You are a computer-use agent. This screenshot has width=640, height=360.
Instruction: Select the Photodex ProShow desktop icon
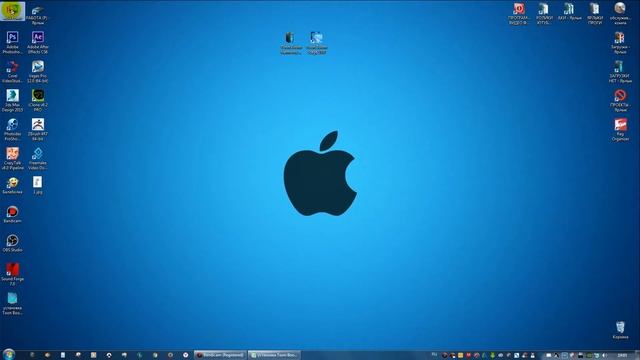point(12,129)
